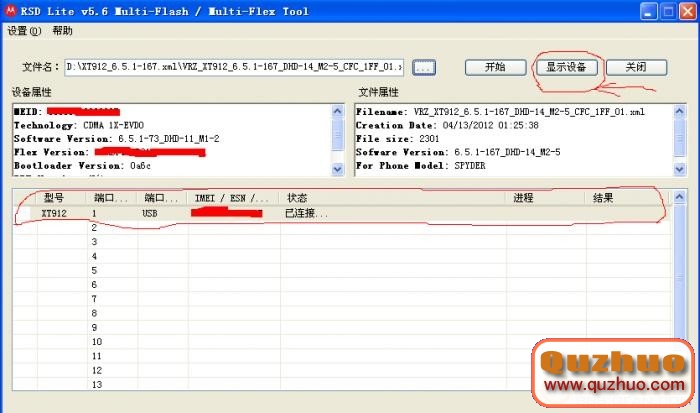Close the RSD Lite window
The height and width of the screenshot is (413, 700).
point(688,12)
